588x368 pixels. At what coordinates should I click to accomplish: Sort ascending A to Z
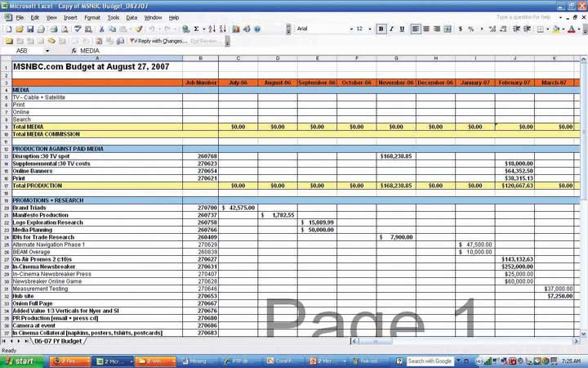(x=212, y=29)
